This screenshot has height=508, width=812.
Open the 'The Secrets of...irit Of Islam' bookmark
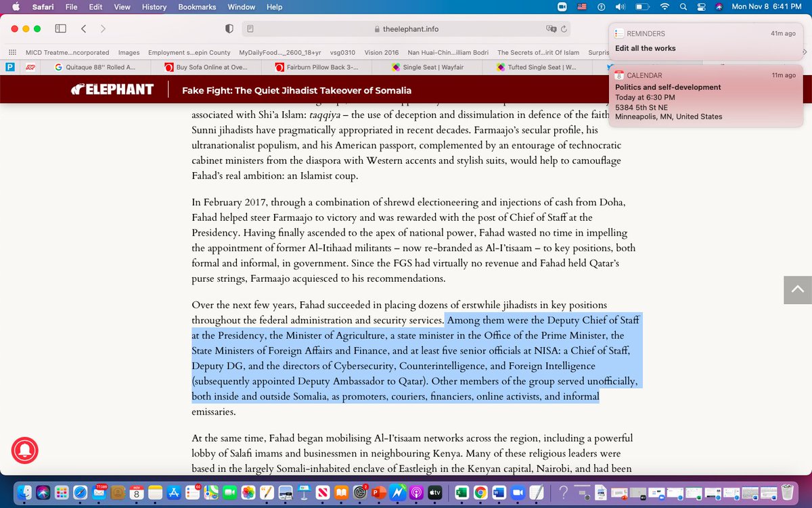point(539,52)
